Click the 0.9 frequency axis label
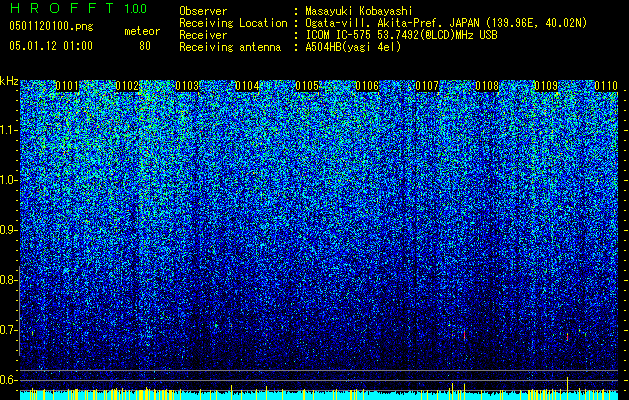 (x=8, y=230)
